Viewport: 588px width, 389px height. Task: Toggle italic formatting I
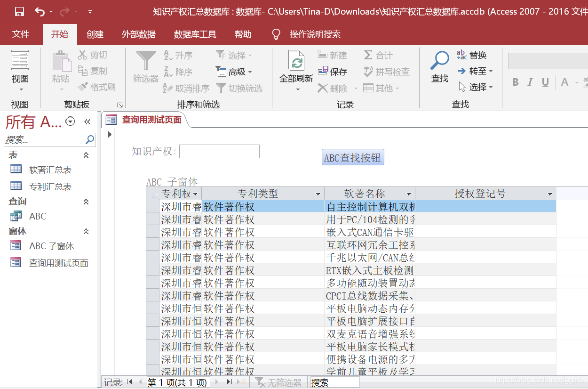coord(530,82)
